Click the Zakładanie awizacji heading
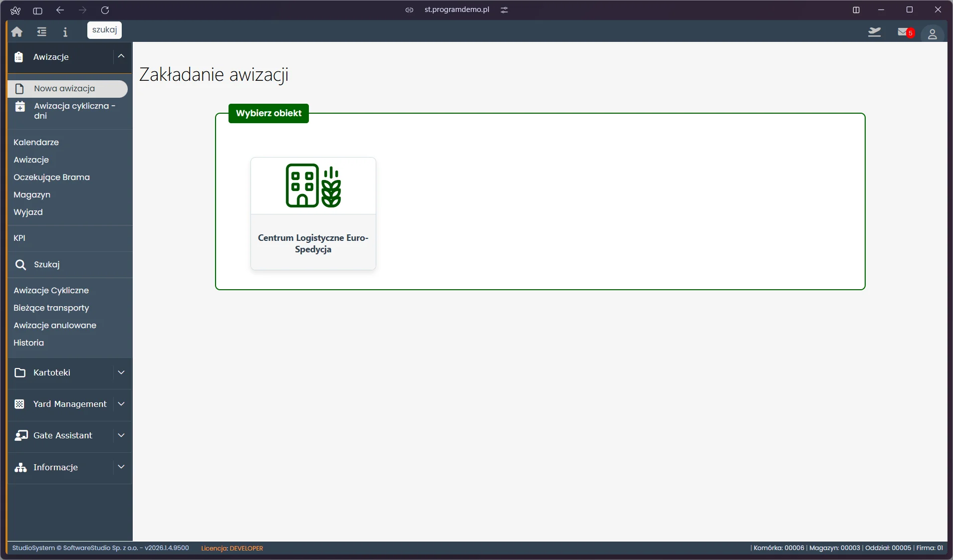 pos(214,74)
